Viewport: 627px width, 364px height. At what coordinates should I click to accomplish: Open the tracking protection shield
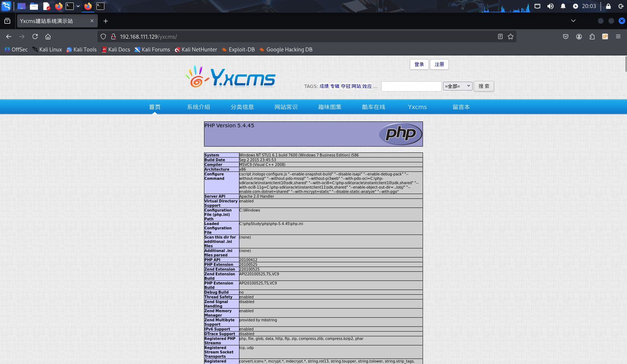click(x=103, y=36)
